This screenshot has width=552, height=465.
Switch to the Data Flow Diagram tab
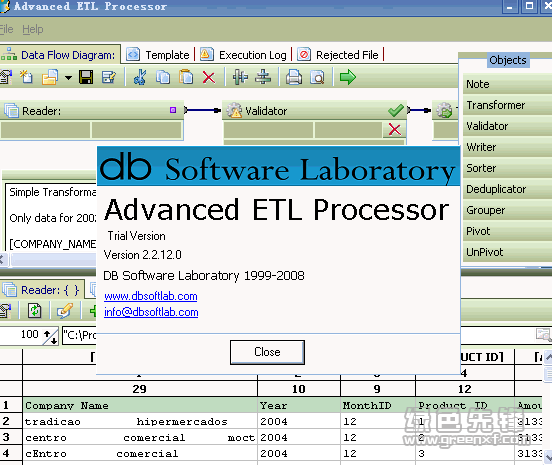(60, 55)
